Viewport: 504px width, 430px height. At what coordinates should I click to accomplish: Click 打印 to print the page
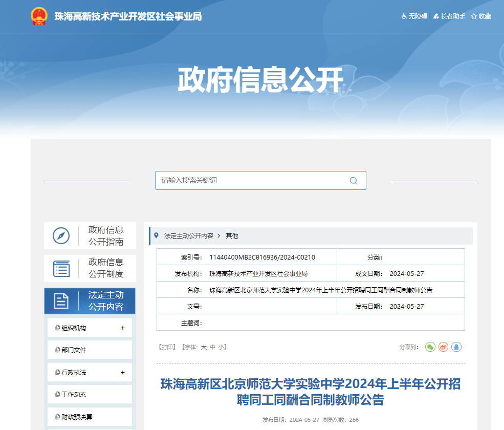[x=167, y=347]
